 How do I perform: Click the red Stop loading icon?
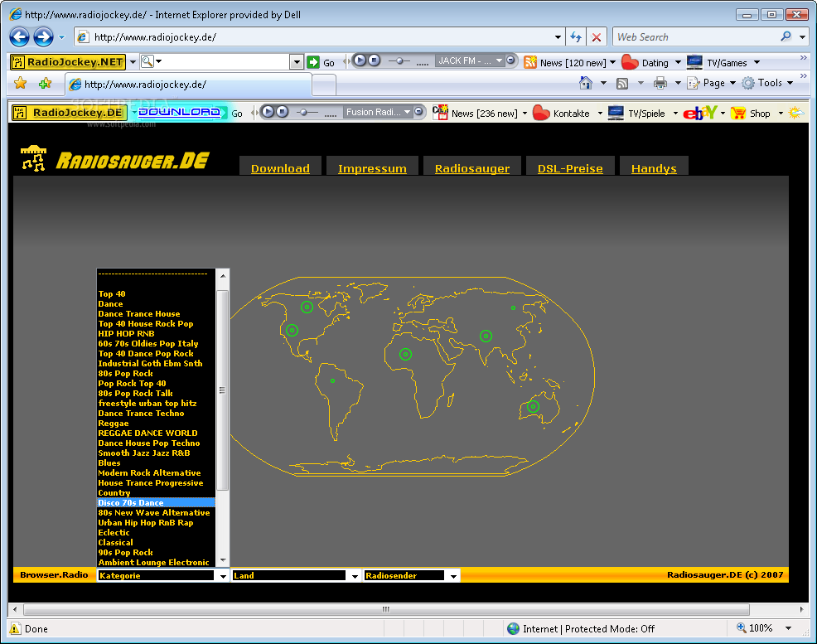pyautogui.click(x=597, y=37)
